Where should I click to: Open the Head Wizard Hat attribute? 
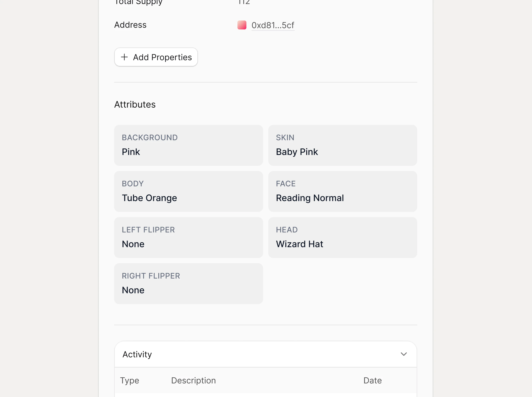[x=342, y=237]
